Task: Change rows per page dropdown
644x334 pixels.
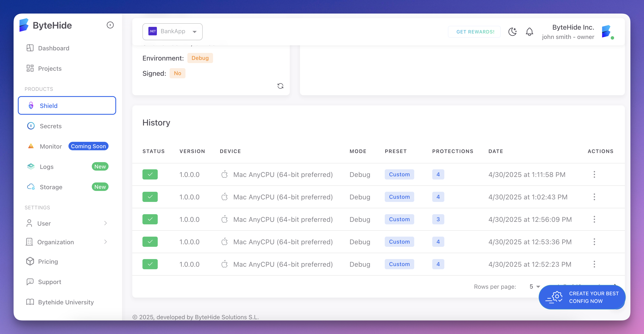Action: click(534, 286)
